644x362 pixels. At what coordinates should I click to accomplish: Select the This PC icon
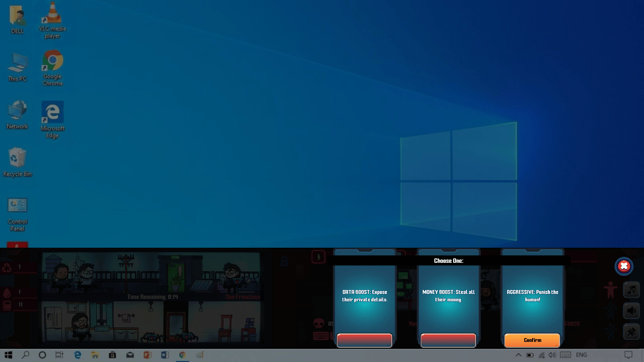[17, 67]
